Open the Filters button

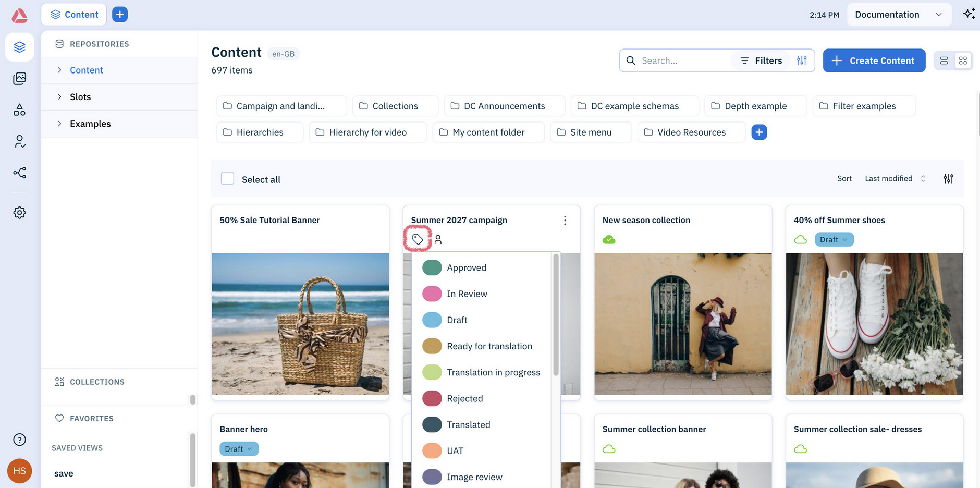(x=761, y=60)
